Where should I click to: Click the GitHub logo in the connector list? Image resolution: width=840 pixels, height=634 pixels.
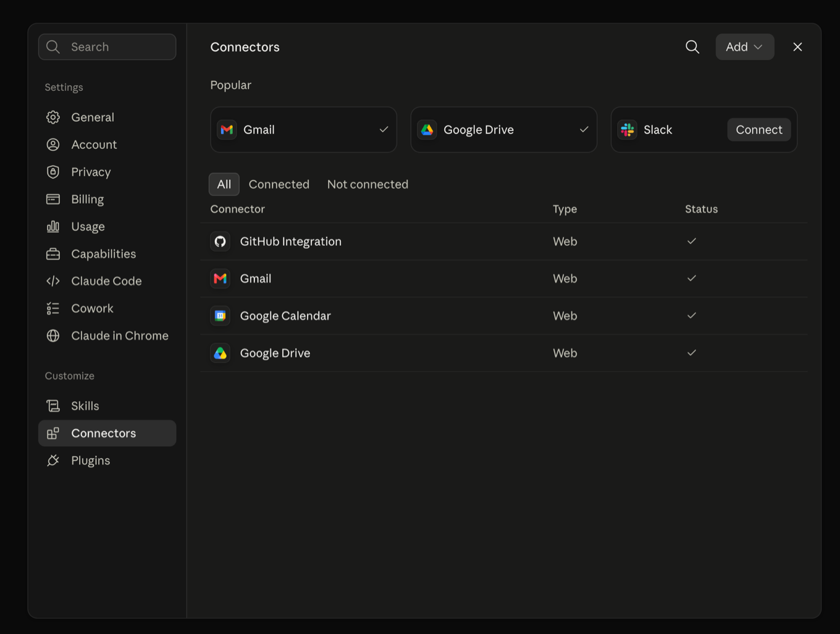[x=220, y=242]
